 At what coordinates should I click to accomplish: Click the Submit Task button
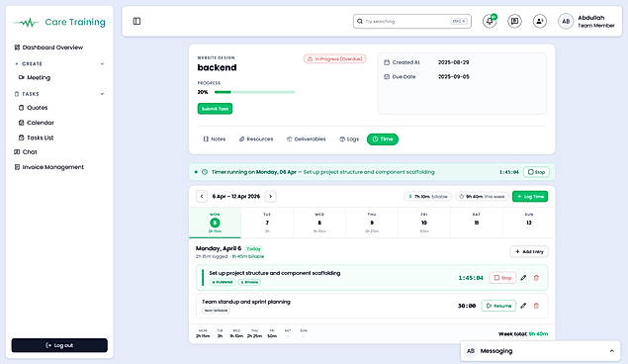coord(215,109)
